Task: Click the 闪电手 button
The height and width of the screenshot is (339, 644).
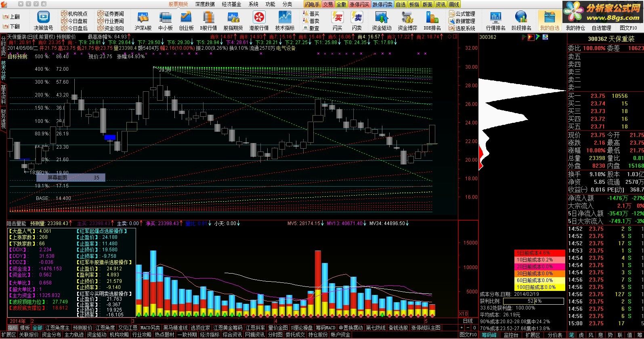Action: [312, 4]
